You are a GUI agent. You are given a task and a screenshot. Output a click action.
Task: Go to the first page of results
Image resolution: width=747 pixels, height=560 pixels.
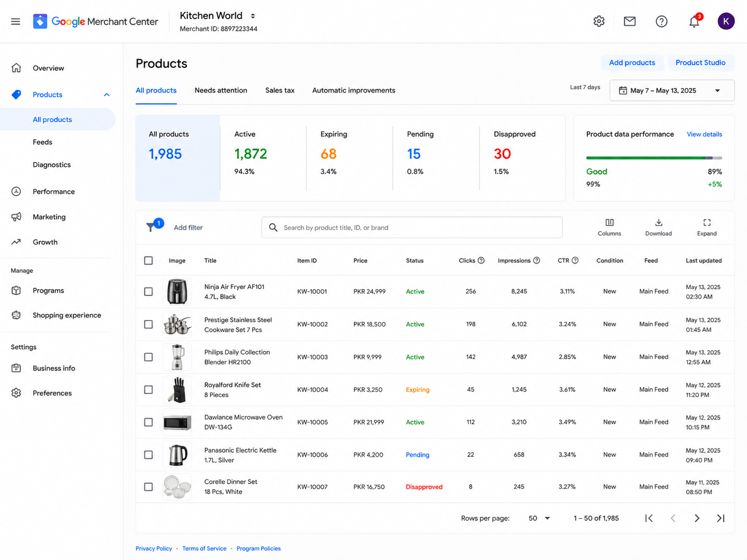pos(649,518)
